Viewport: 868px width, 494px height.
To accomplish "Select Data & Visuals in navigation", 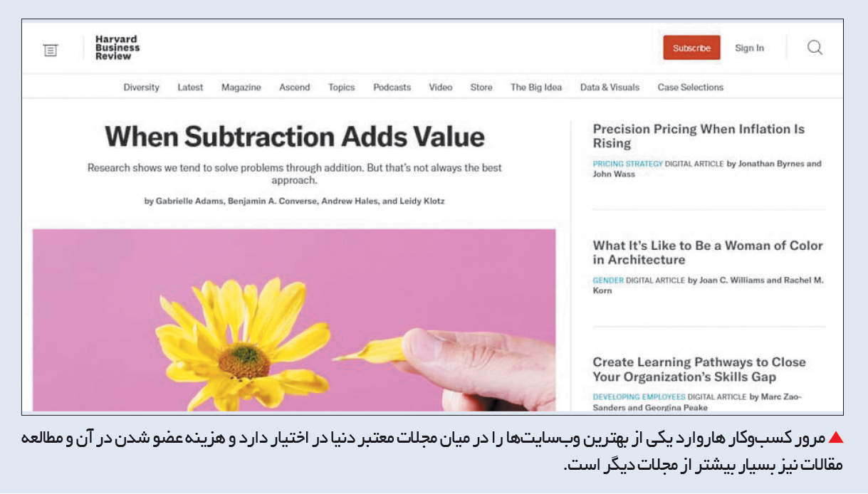I will (x=610, y=88).
